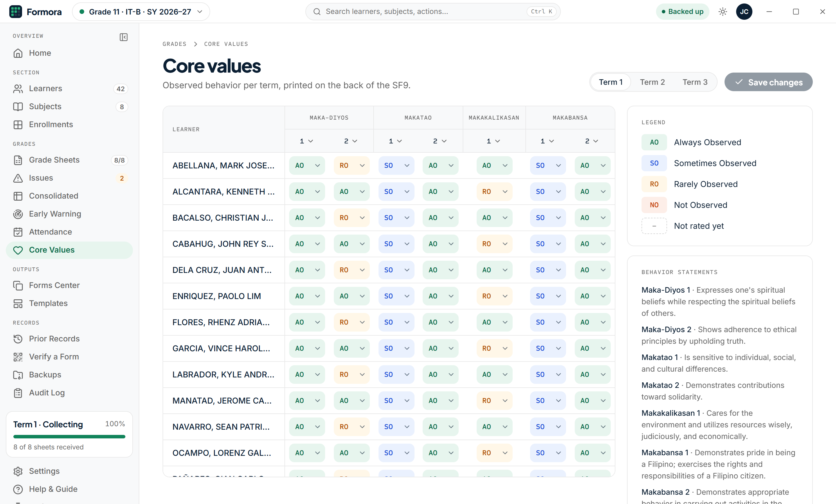Viewport: 836px width, 504px height.
Task: Click the Term 1 Collecting progress bar
Action: (x=69, y=436)
